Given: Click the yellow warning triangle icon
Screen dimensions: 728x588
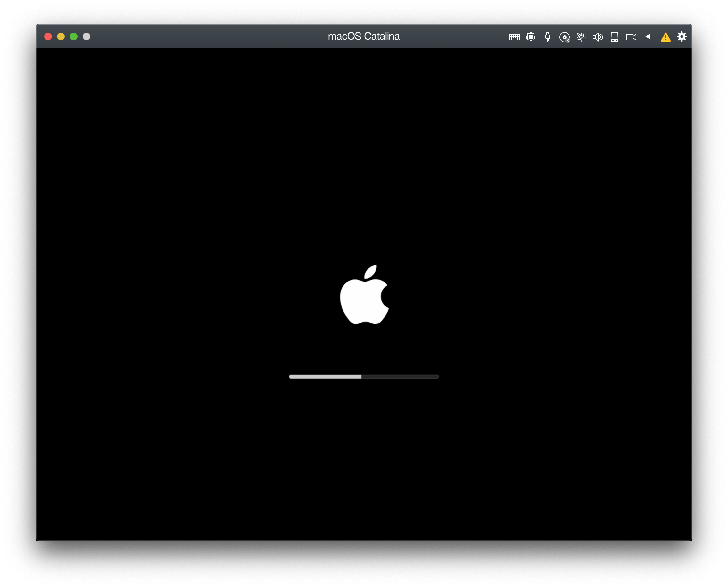Looking at the screenshot, I should [665, 37].
